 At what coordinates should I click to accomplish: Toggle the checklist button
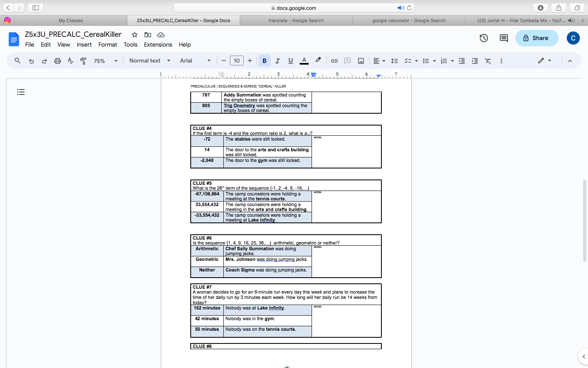(408, 61)
